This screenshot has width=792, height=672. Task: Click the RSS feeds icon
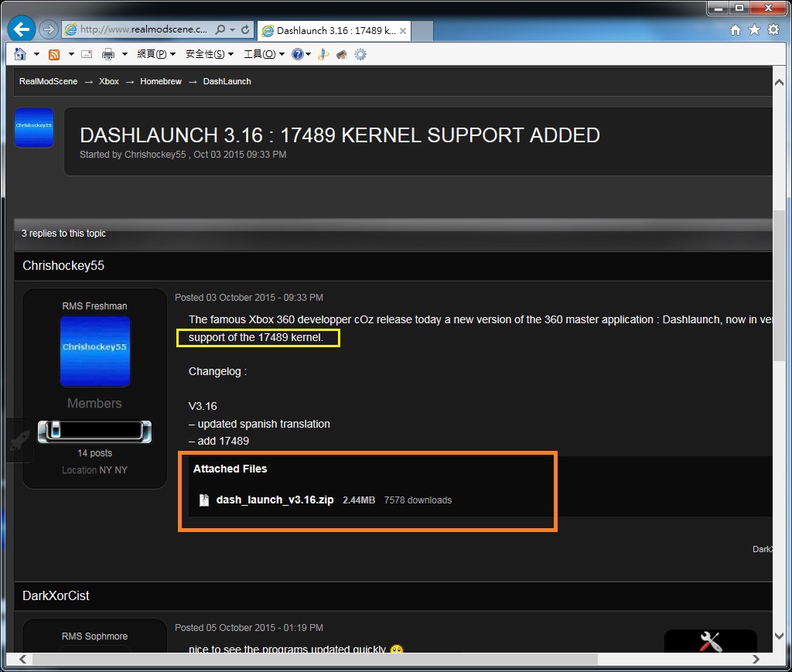[x=54, y=54]
